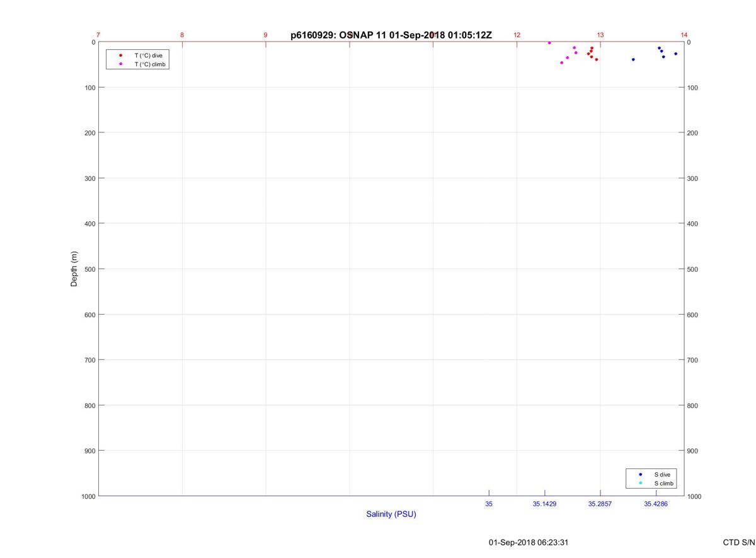756x558 pixels.
Task: Click the 'Salinity (PSU)' axis label
Action: (391, 514)
